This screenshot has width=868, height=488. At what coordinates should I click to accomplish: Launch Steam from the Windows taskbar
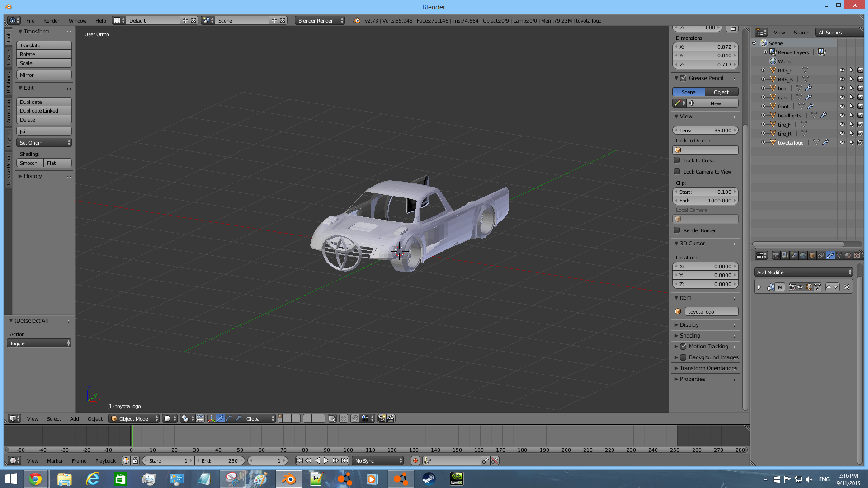coord(429,479)
